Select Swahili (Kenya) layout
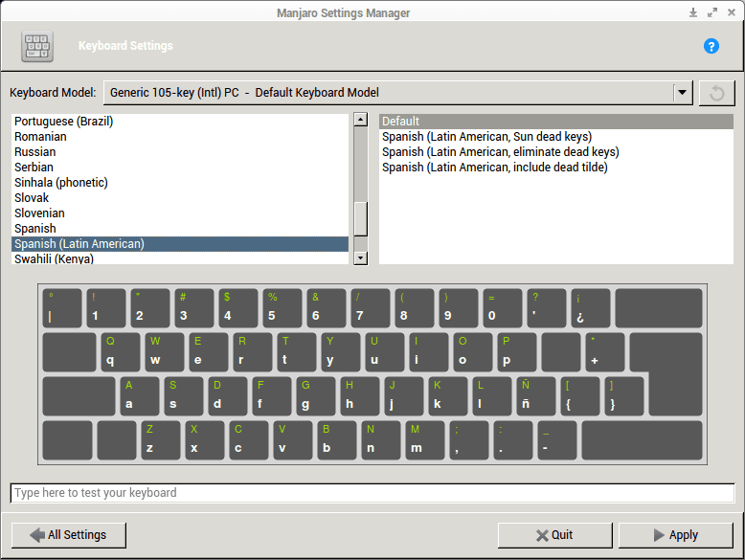 180,258
